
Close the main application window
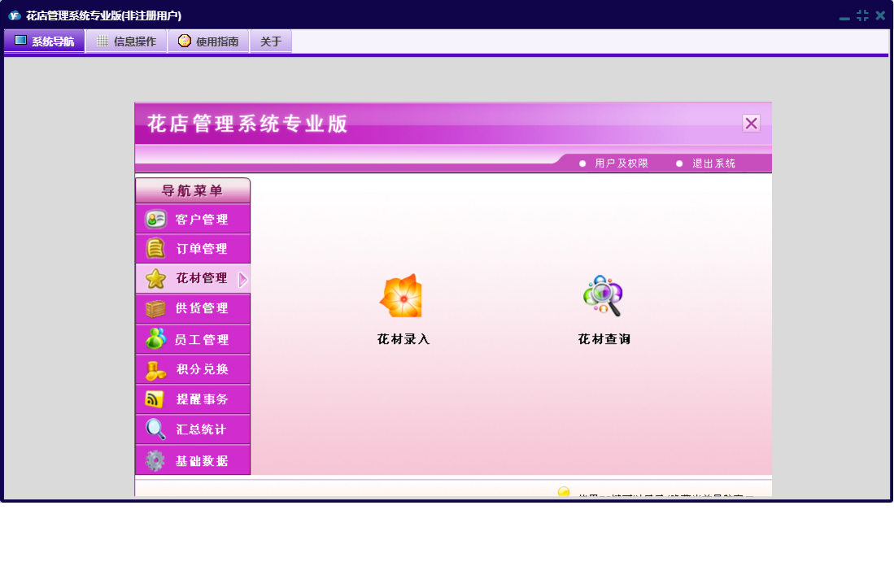tap(880, 15)
